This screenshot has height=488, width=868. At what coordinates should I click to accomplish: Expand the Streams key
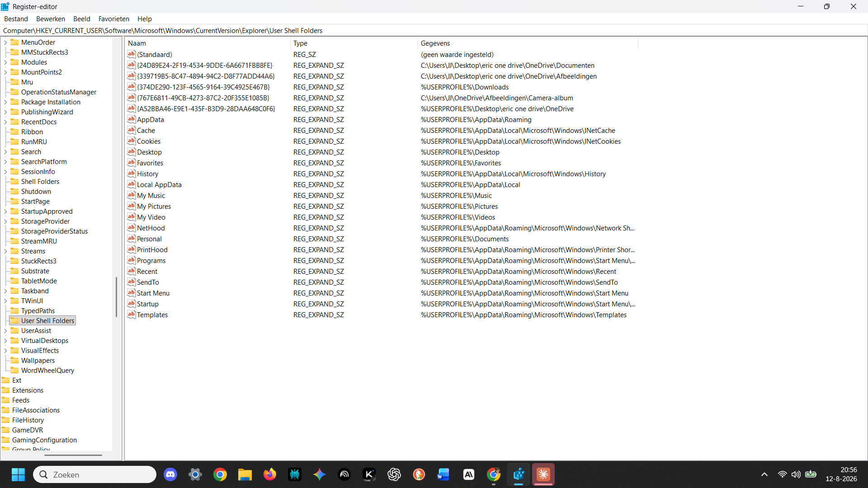(5, 251)
